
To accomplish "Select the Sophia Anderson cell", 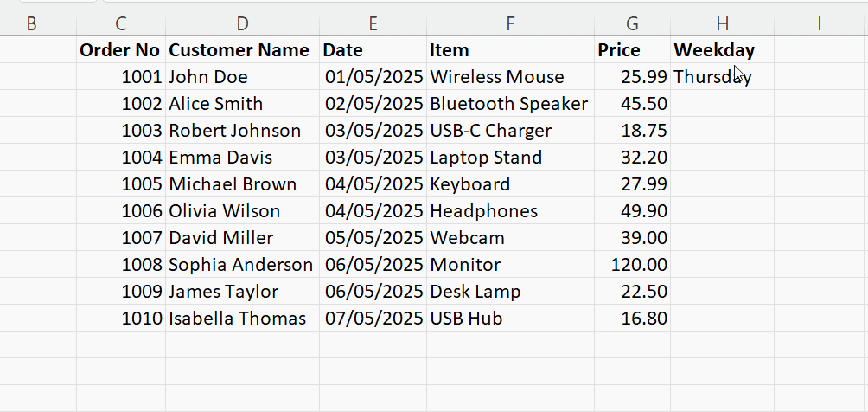I will click(242, 265).
